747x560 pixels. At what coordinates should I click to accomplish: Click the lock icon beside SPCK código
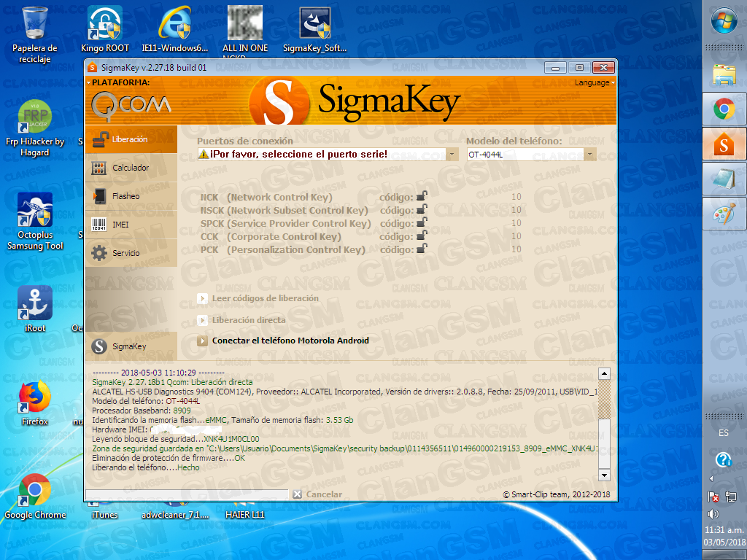pos(422,223)
